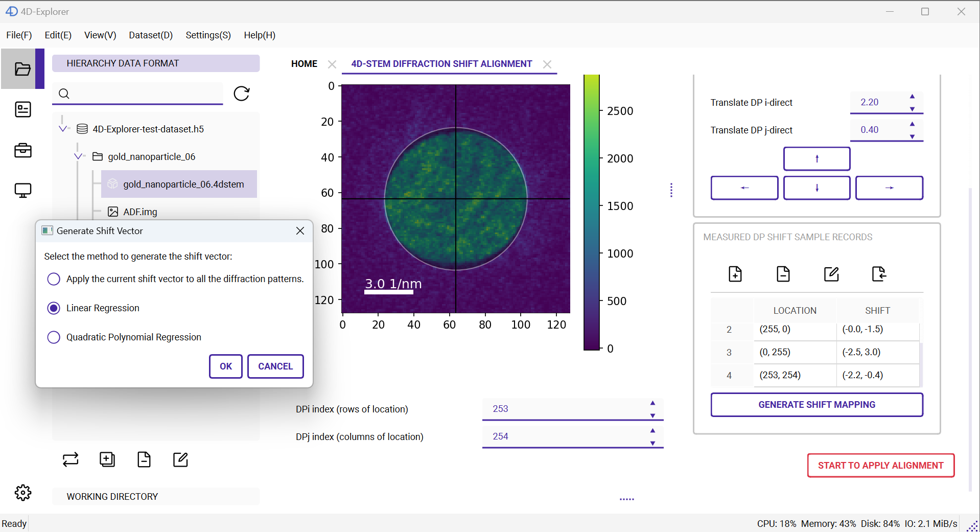Open settings gear in the sidebar
980x532 pixels.
[23, 493]
